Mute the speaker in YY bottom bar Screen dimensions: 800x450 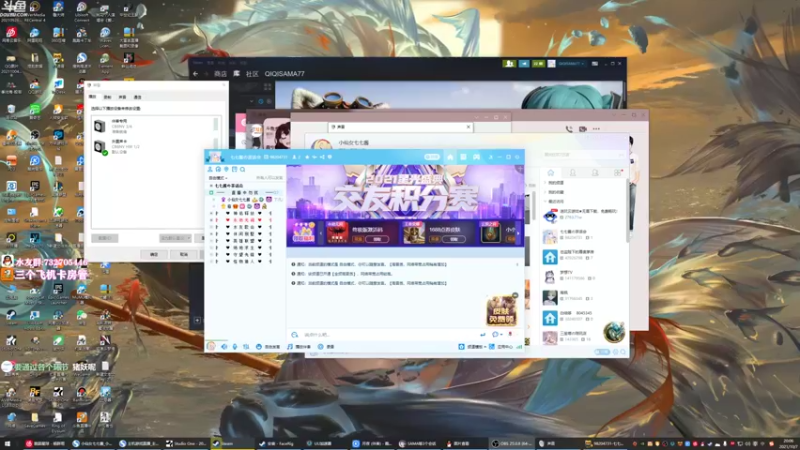[x=224, y=346]
